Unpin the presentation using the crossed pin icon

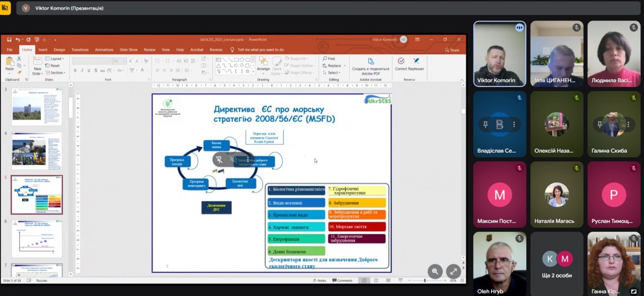[219, 160]
